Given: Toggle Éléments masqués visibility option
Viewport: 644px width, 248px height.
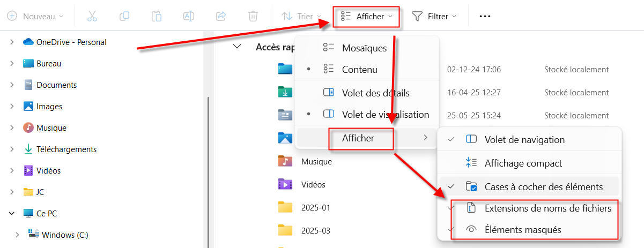Looking at the screenshot, I should pyautogui.click(x=522, y=230).
